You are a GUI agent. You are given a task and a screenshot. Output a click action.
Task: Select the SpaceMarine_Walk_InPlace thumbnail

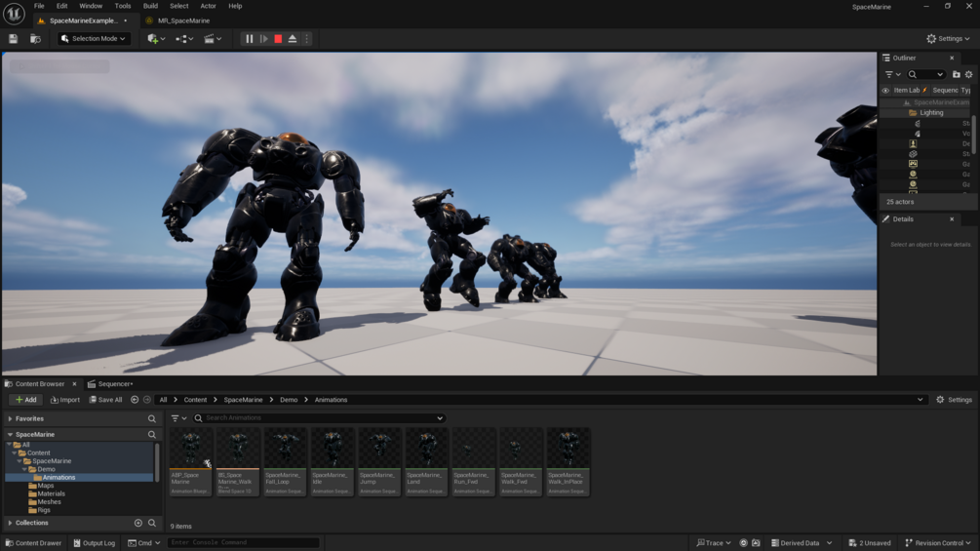coord(568,461)
